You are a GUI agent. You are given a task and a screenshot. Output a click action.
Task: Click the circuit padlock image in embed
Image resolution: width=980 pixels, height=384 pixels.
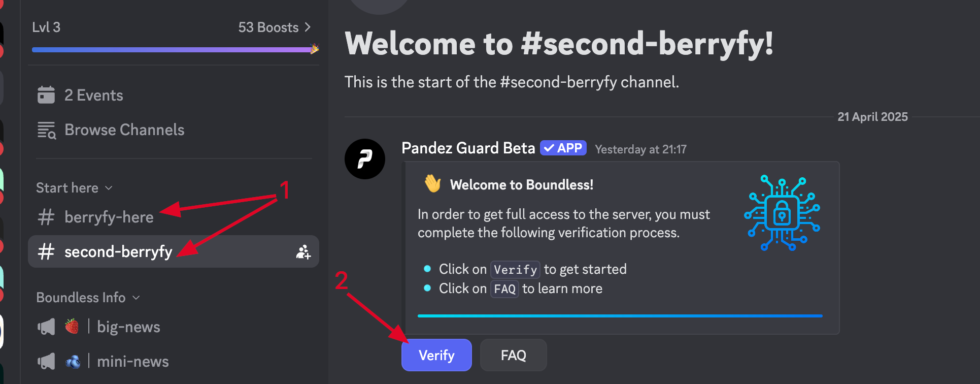782,213
